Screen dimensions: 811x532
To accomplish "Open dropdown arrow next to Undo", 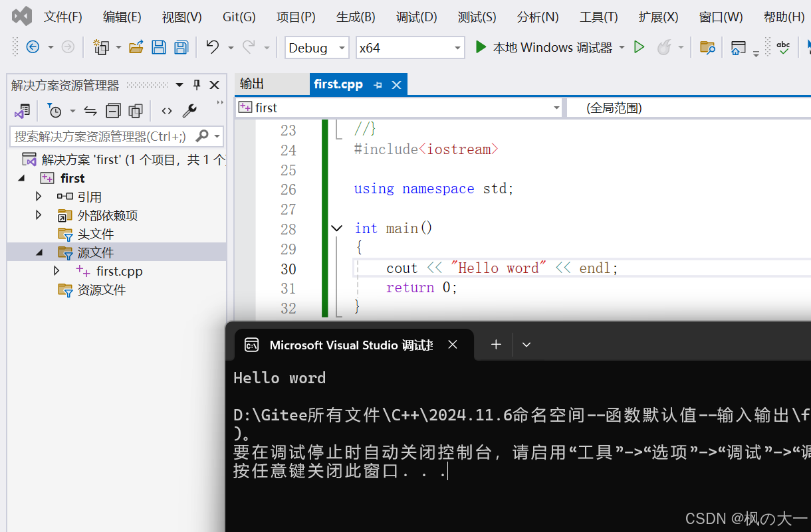I will pos(231,47).
